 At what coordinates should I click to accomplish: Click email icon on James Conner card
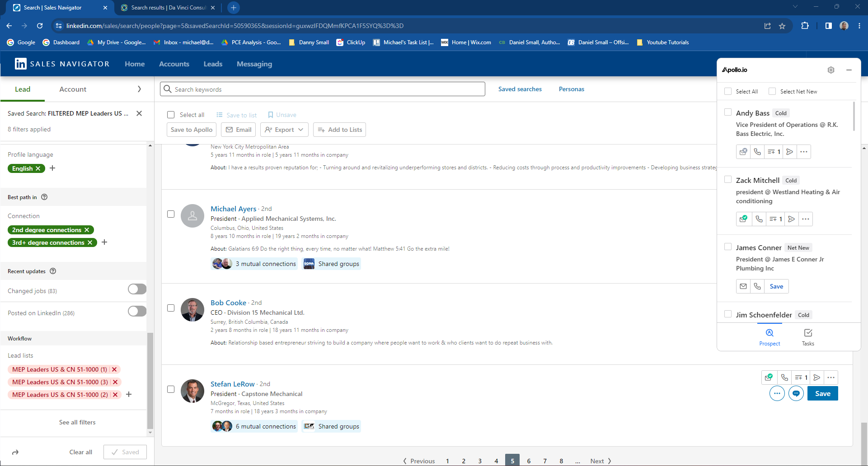743,286
